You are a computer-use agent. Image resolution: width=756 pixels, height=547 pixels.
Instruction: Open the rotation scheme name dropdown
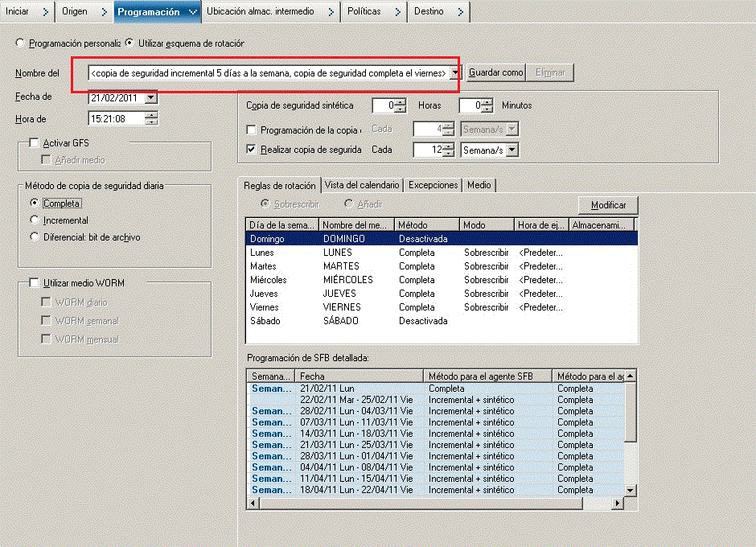pyautogui.click(x=455, y=73)
